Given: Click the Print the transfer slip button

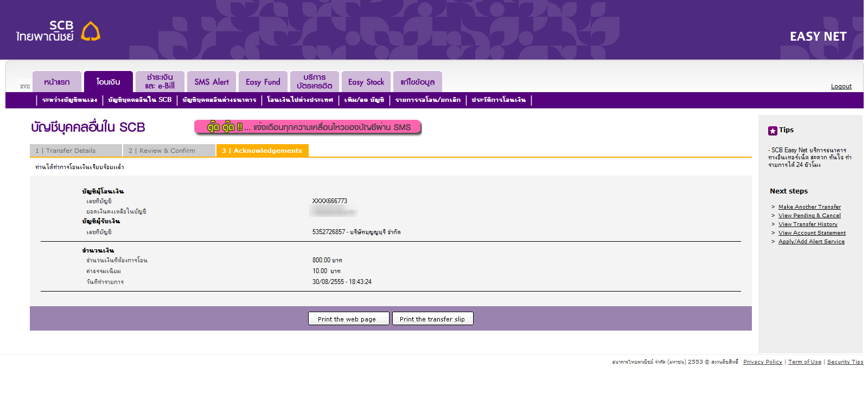Looking at the screenshot, I should coord(433,319).
